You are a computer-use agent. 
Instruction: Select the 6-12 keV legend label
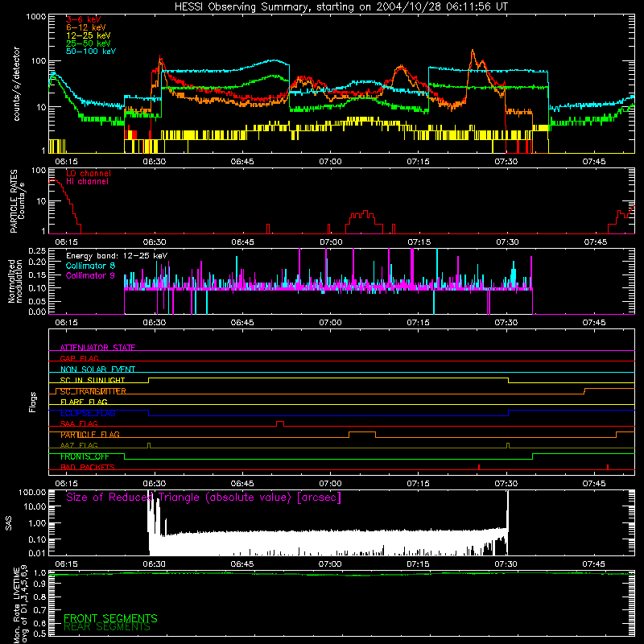click(85, 27)
